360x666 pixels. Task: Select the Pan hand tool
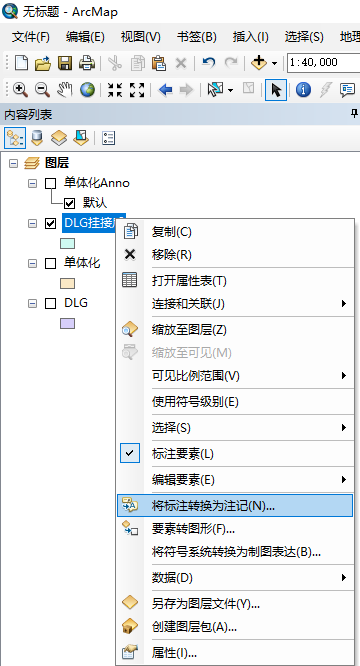(x=65, y=90)
